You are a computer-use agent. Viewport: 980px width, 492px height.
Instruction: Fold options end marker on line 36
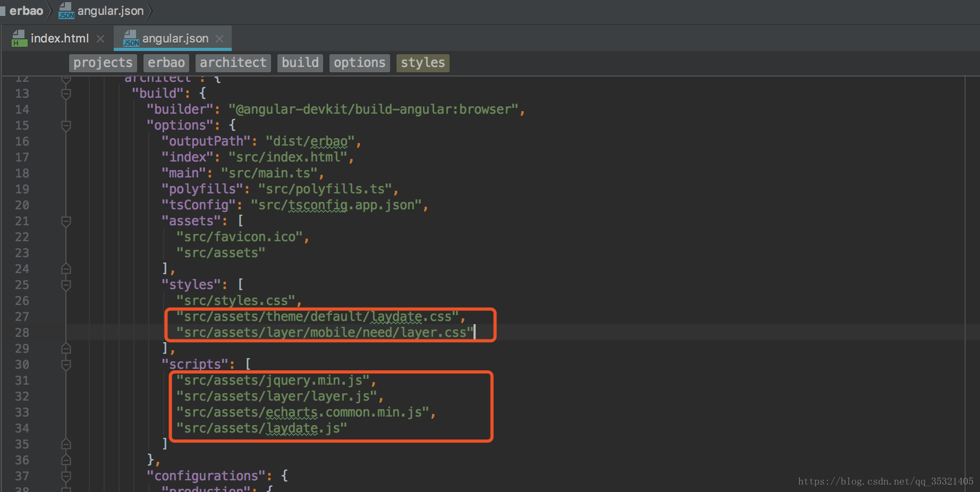(66, 460)
